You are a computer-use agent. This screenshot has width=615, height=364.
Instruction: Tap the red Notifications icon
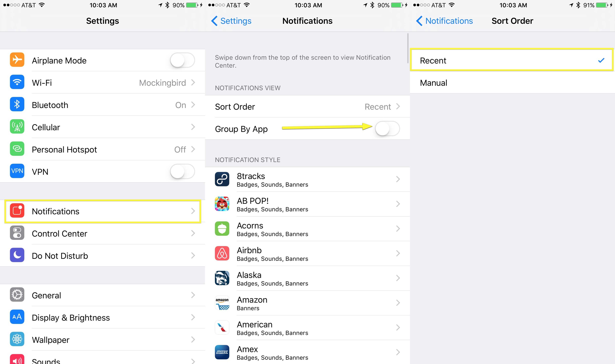click(17, 211)
